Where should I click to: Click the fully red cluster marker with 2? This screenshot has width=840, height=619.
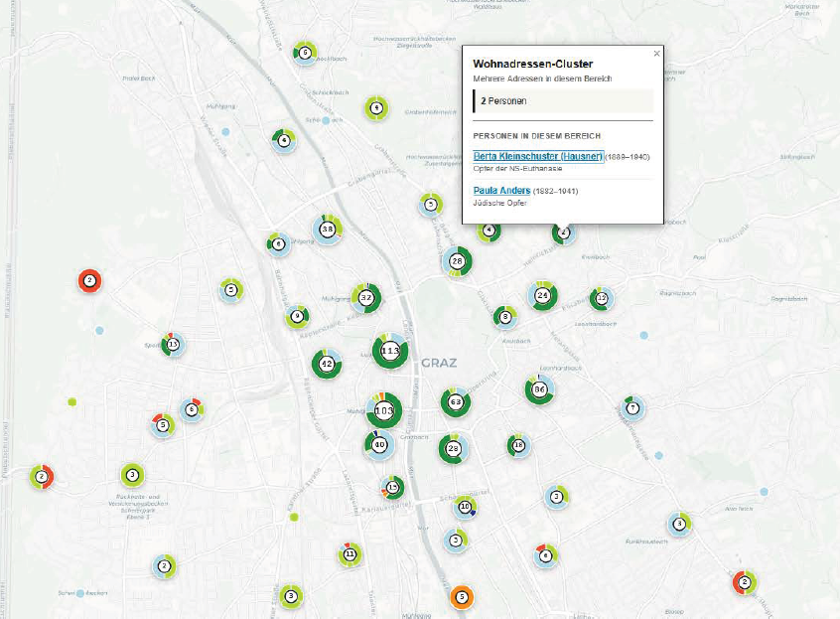89,280
